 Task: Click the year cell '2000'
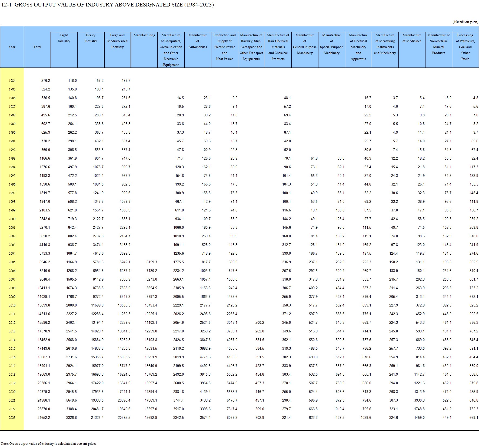pyautogui.click(x=12, y=219)
